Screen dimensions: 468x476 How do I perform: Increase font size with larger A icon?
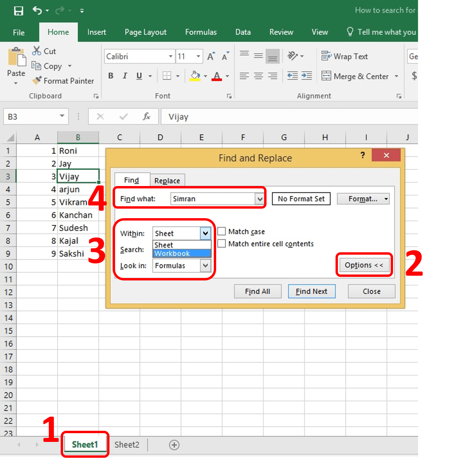(211, 56)
